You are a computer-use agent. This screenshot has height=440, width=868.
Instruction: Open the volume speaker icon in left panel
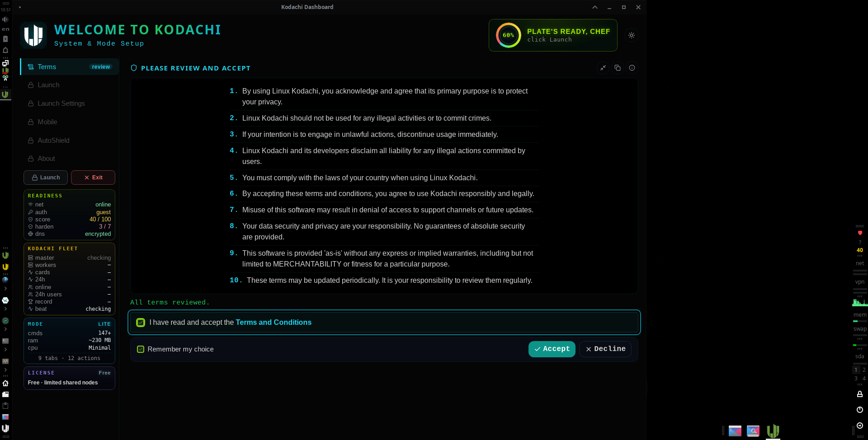5,19
